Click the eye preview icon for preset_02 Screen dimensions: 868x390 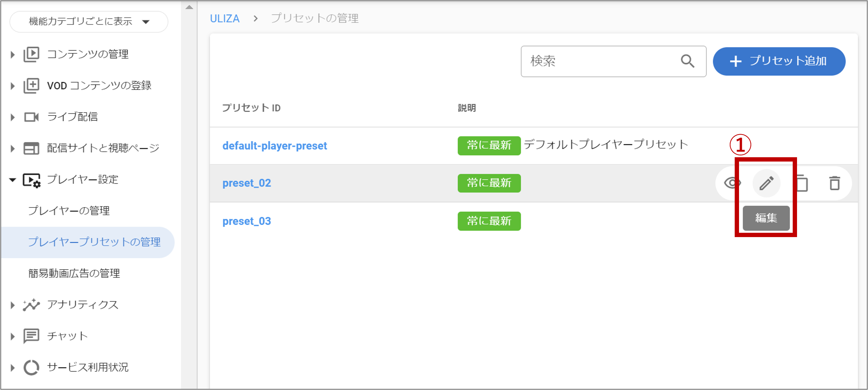[732, 183]
